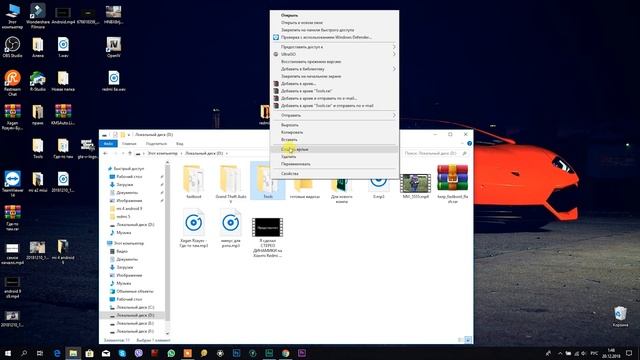The height and width of the screenshot is (360, 640).
Task: Open Свойства from context menu
Action: pos(335,174)
